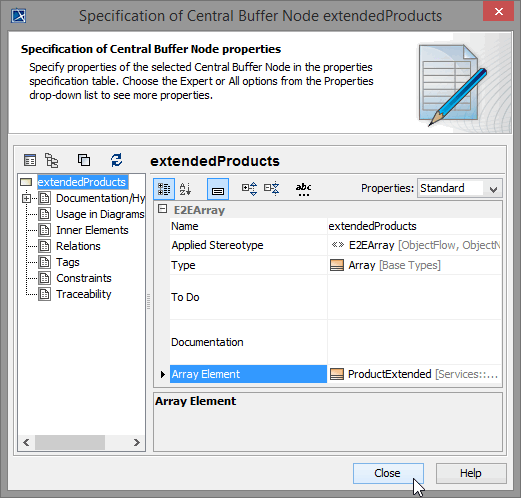Click the Help button
521x498 pixels.
(x=471, y=473)
